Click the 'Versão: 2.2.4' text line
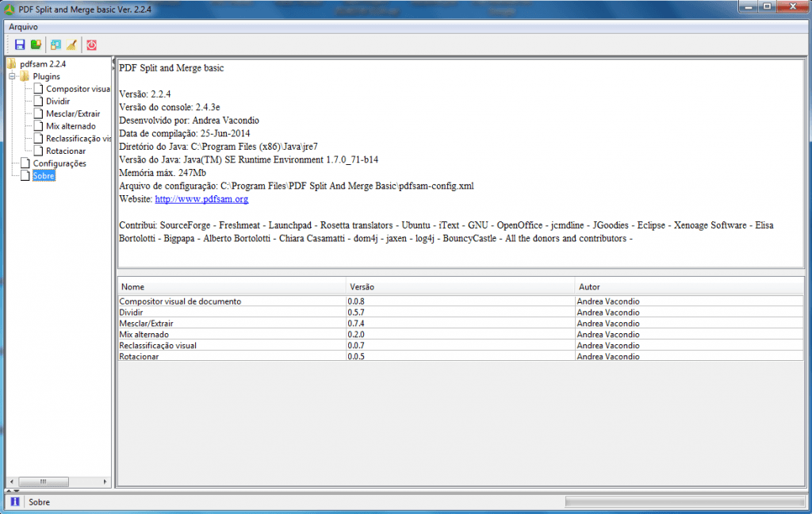Screen dimensions: 812x514 145,94
